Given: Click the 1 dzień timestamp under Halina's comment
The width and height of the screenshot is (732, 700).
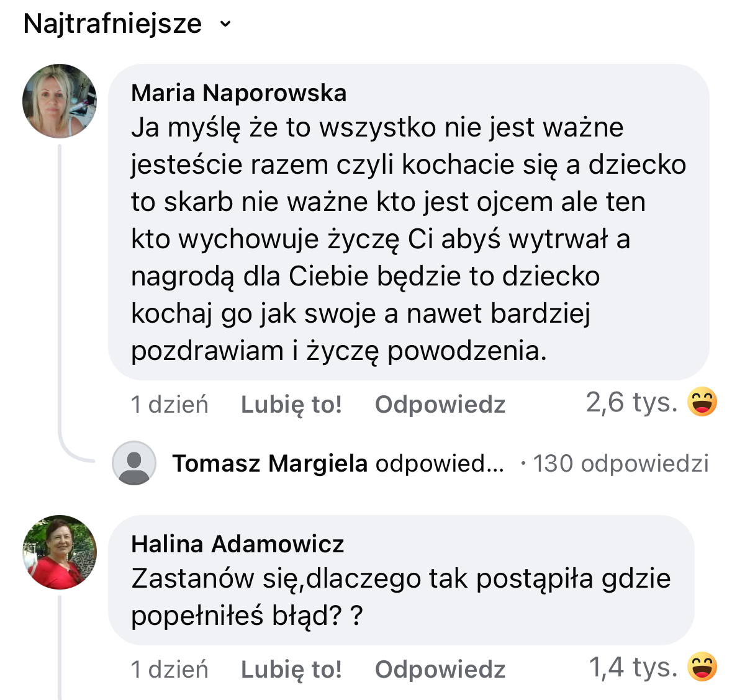Looking at the screenshot, I should pyautogui.click(x=169, y=670).
